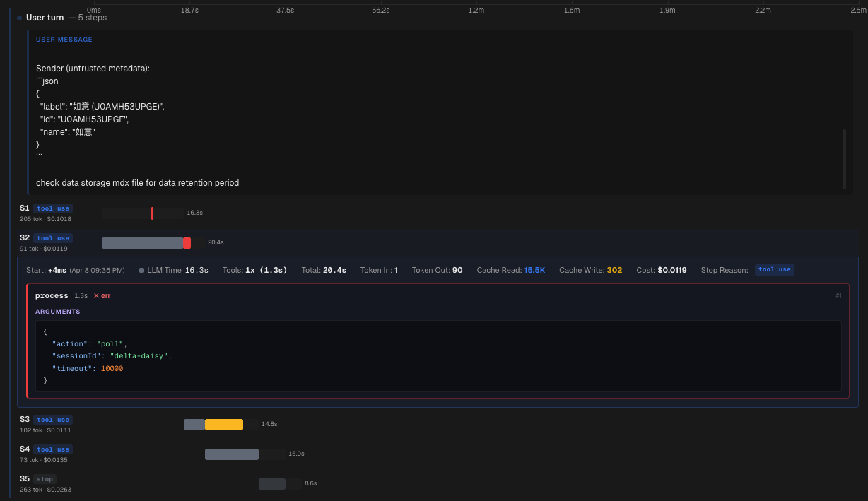Screen dimensions: 868x501
Task: Click the LLM Time legend square icon
Action: [141, 270]
